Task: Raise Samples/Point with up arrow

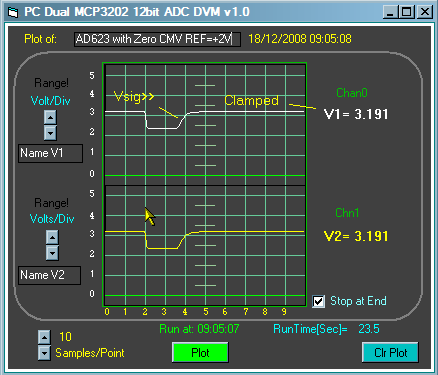Action: [x=44, y=337]
